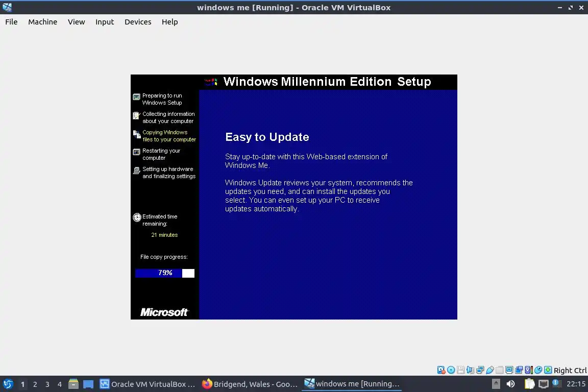Click the Right Ctrl host key label
This screenshot has width=588, height=392.
[x=570, y=371]
